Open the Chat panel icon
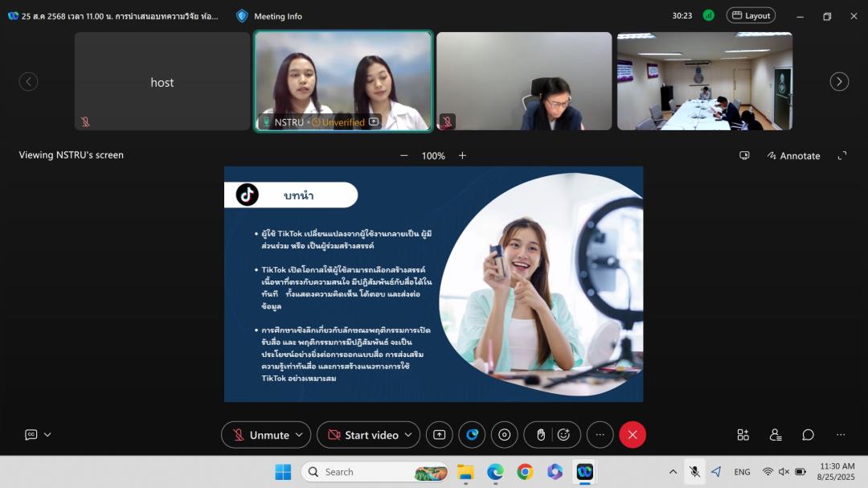 coord(809,435)
